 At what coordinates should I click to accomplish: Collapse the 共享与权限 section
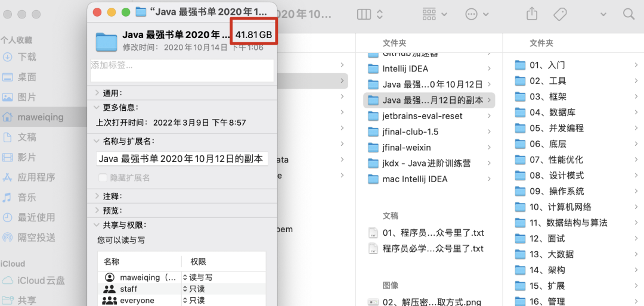pyautogui.click(x=97, y=225)
